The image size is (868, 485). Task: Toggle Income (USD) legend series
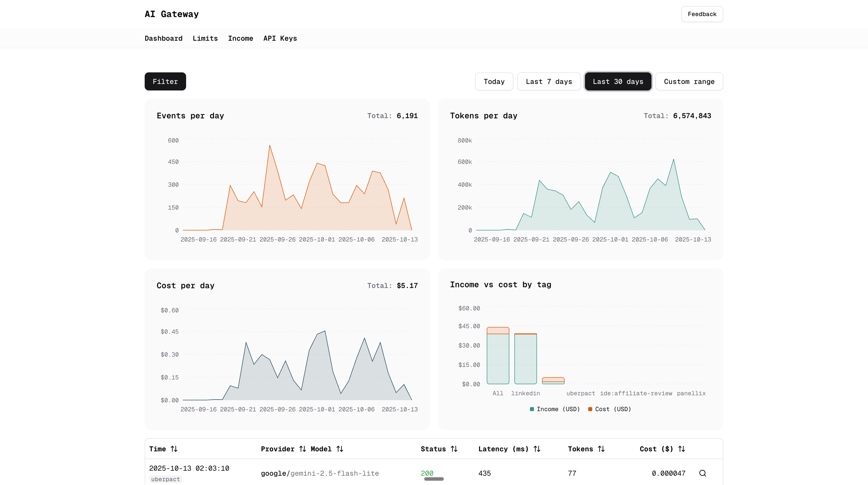click(x=555, y=409)
